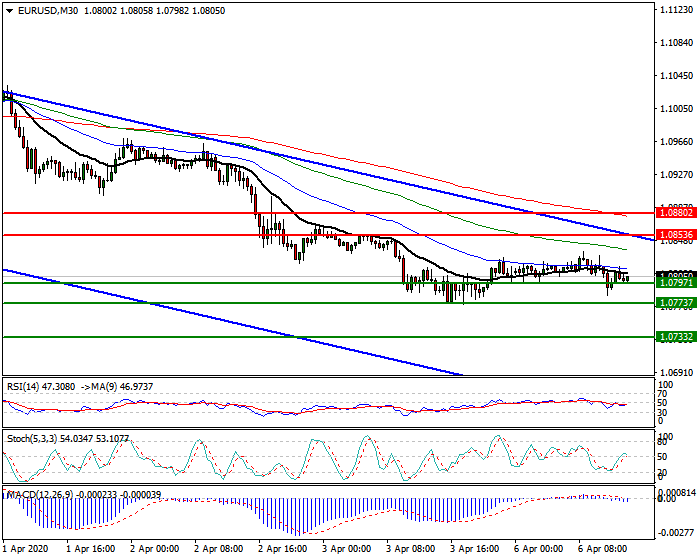Click the 1.08050 close price in header
The width and height of the screenshot is (700, 560).
coord(208,11)
